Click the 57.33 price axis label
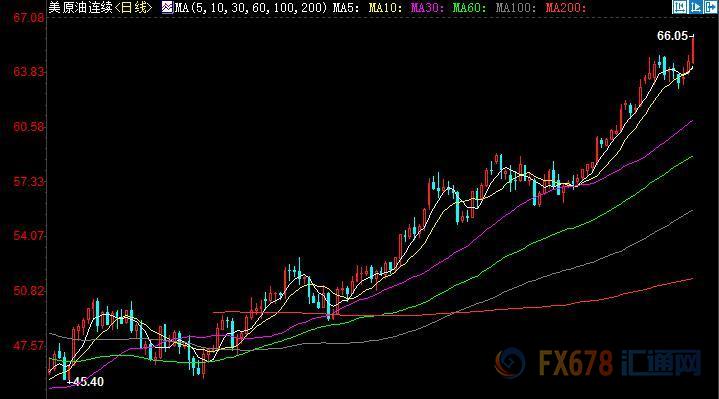Screen dimensions: 719x399 click(29, 182)
